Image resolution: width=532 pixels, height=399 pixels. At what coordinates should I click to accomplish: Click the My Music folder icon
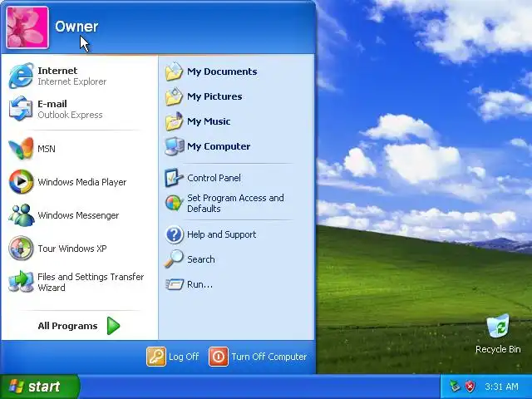[x=174, y=121]
